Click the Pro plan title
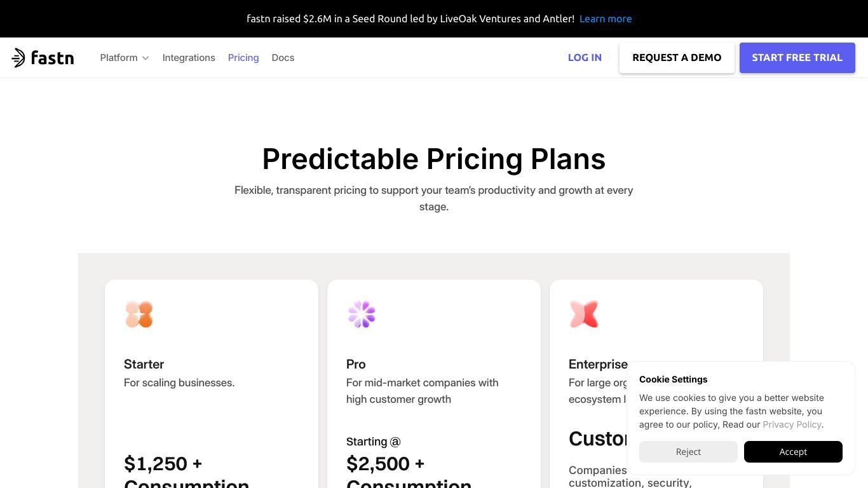The image size is (868, 488). (x=356, y=364)
